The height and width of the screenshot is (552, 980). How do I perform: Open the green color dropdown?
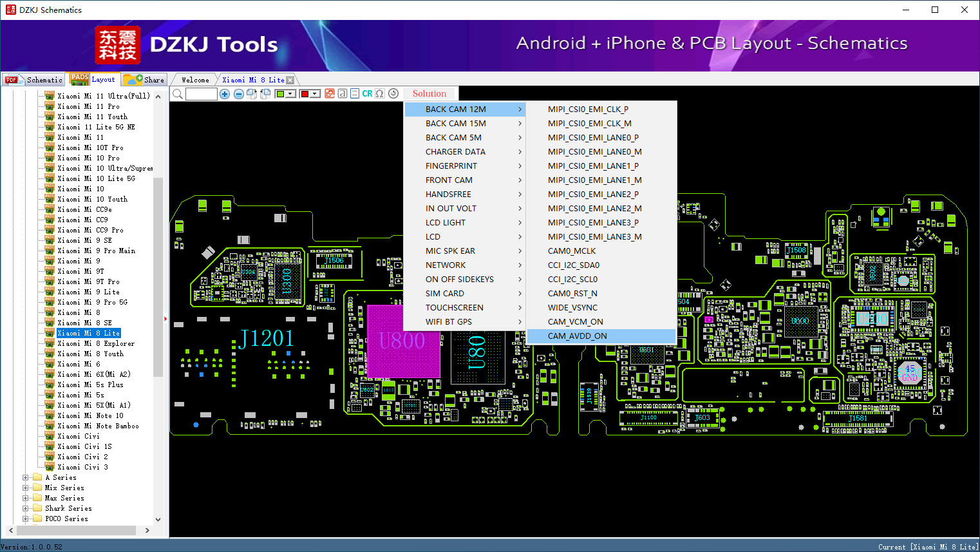291,94
